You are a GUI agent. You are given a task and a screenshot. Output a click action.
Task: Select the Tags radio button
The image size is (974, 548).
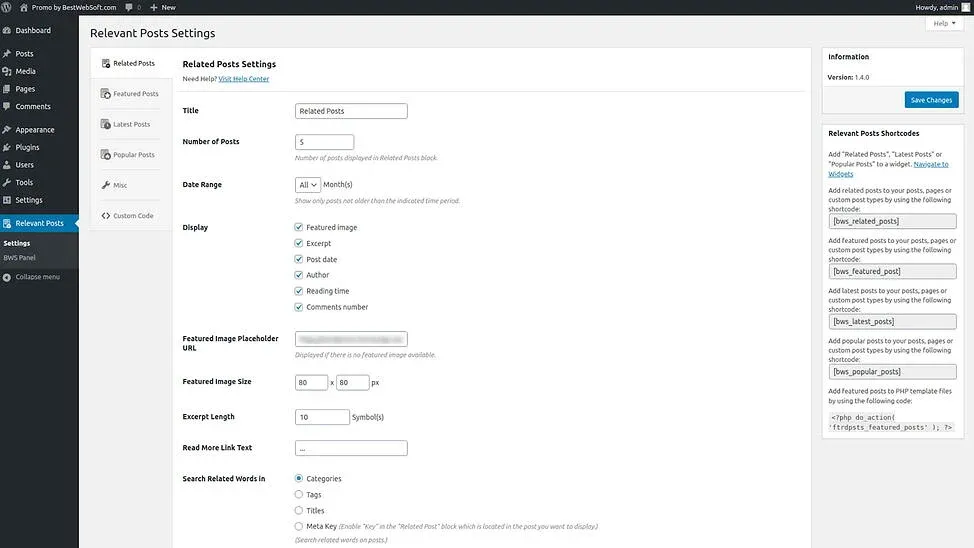pos(299,495)
